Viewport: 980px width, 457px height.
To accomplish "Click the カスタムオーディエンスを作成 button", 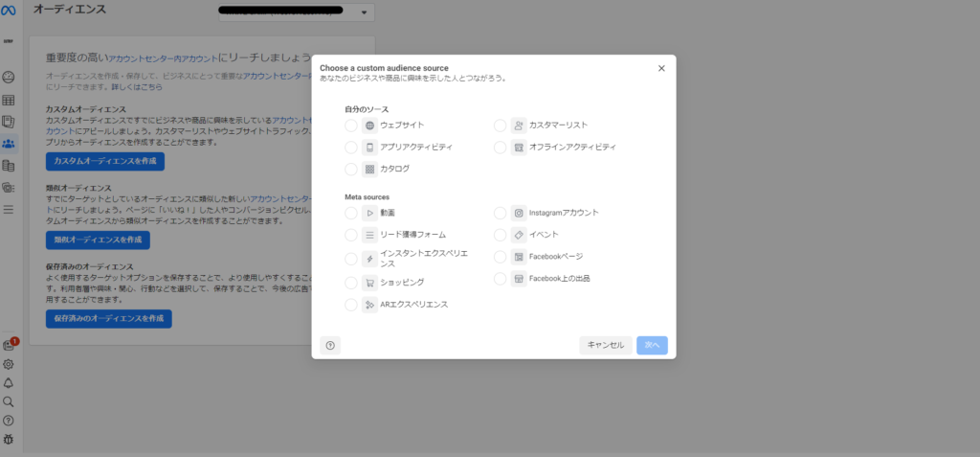I will [105, 161].
